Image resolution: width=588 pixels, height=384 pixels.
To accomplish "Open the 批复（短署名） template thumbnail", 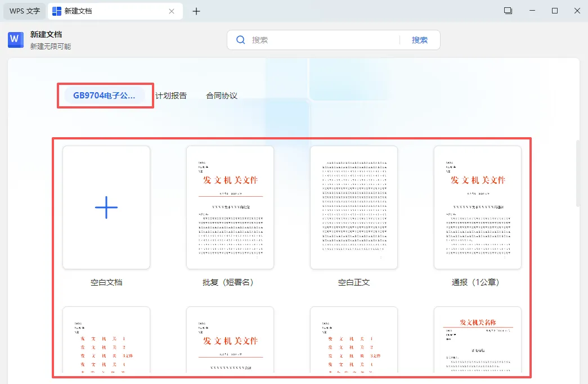I will click(x=230, y=207).
